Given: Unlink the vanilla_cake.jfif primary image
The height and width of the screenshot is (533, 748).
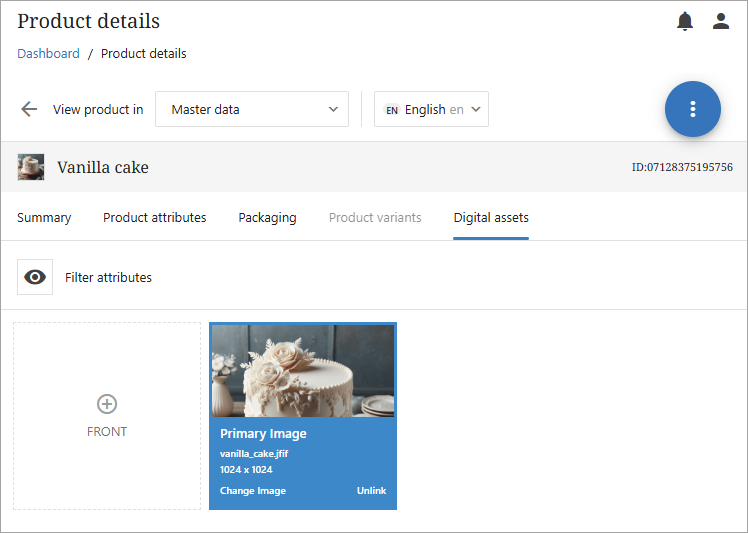Looking at the screenshot, I should pyautogui.click(x=371, y=491).
